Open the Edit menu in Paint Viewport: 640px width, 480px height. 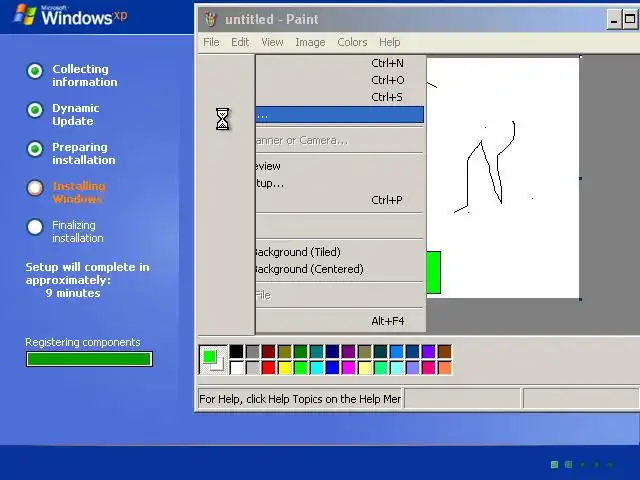(240, 42)
